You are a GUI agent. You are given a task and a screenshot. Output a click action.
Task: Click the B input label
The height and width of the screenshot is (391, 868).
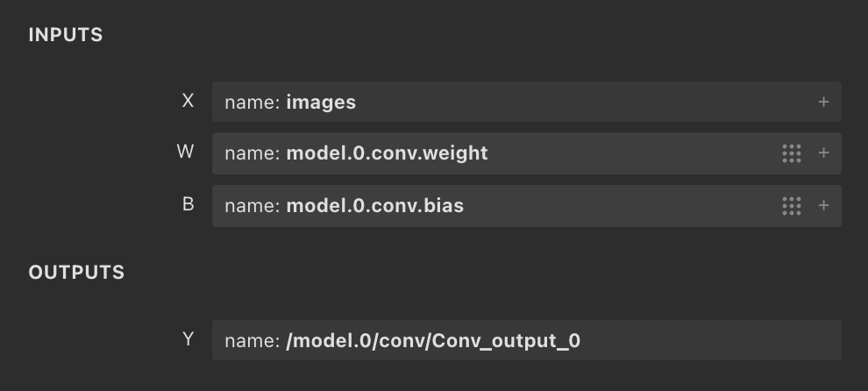coord(188,205)
